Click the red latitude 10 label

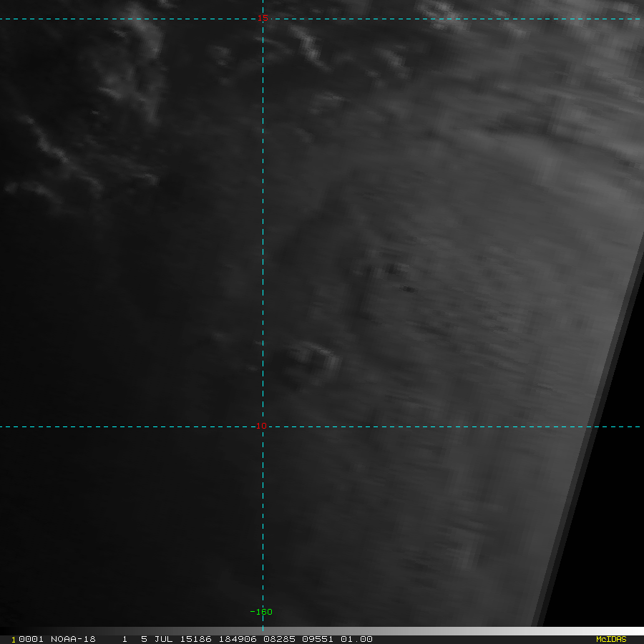[x=261, y=426]
